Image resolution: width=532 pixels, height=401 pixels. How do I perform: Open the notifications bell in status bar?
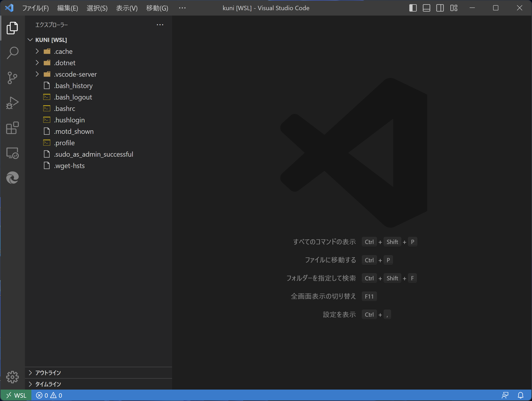(520, 395)
